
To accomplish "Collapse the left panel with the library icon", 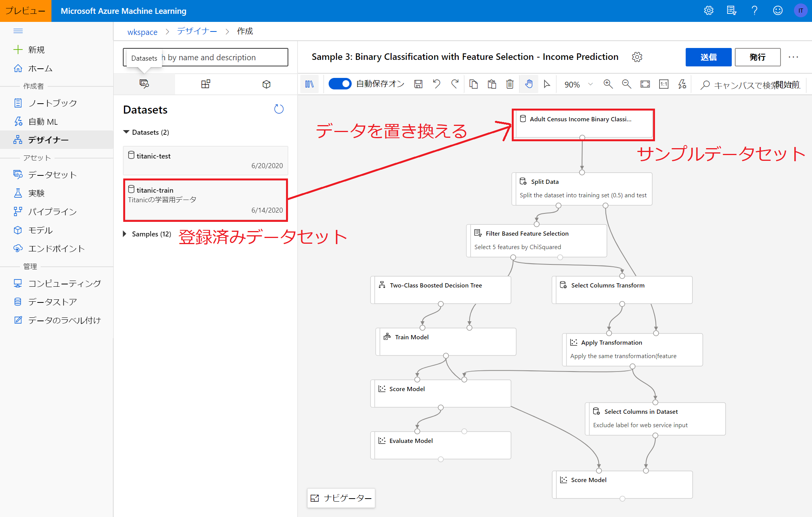I will (309, 84).
